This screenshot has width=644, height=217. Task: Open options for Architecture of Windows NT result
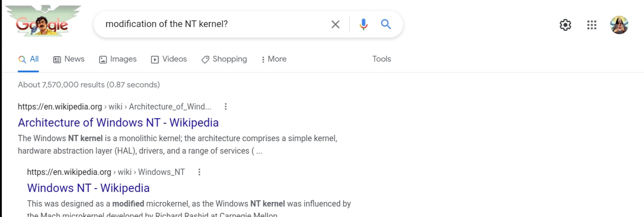pyautogui.click(x=226, y=107)
